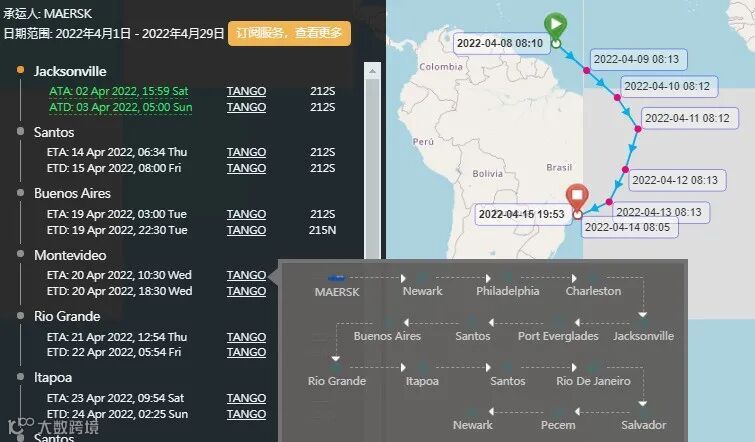Open TANGO link on Itapoa ETD row
755x442 pixels.
click(x=246, y=414)
